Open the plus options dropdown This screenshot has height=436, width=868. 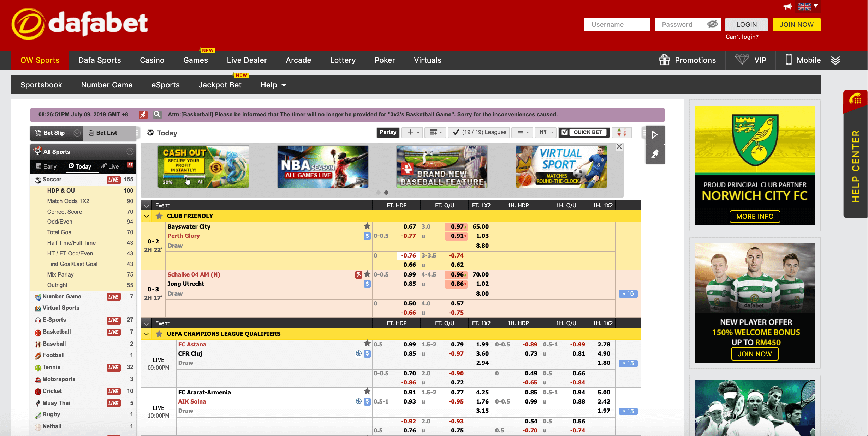[412, 132]
